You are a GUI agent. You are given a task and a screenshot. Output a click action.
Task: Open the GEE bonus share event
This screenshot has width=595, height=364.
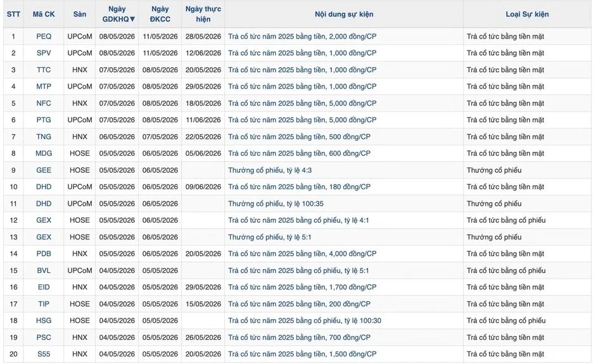(270, 170)
